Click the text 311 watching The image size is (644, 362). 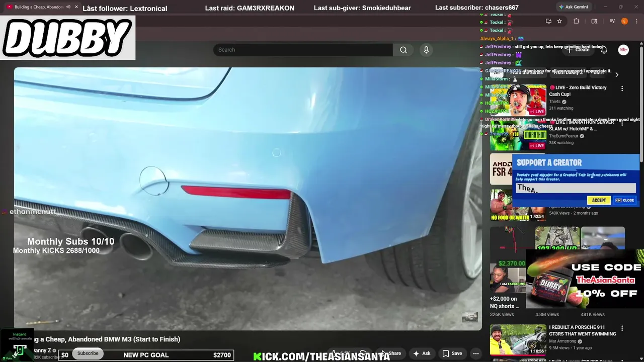[561, 108]
